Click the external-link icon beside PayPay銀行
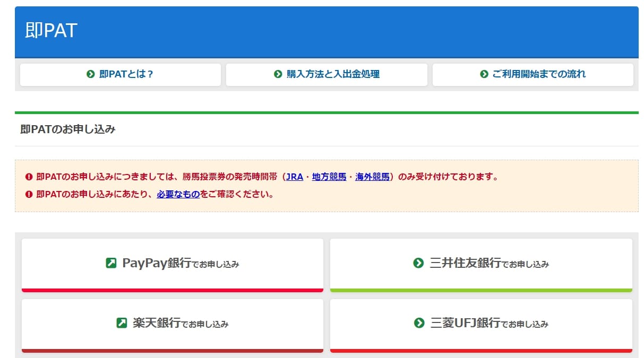 (x=111, y=263)
